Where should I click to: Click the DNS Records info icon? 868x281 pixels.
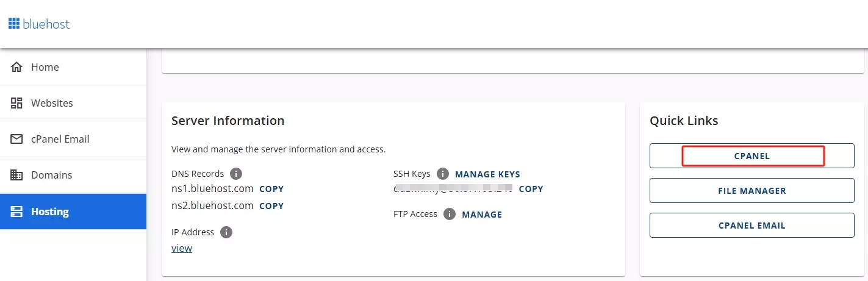236,174
